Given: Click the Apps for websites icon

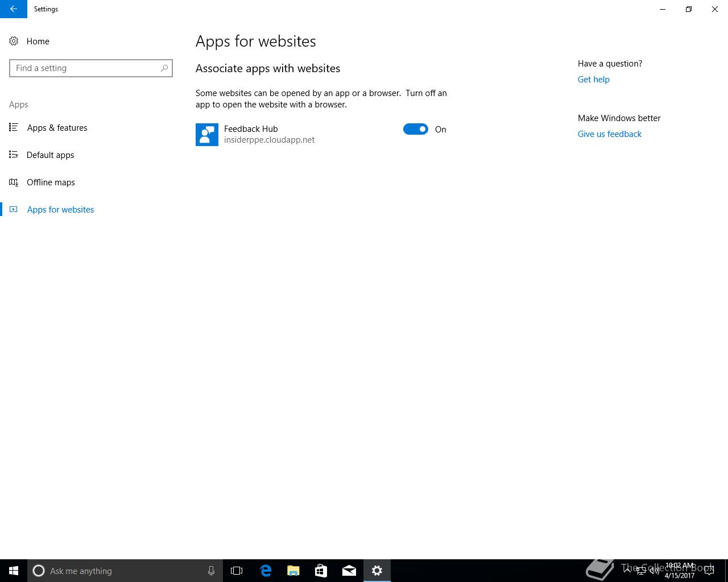Looking at the screenshot, I should [14, 209].
